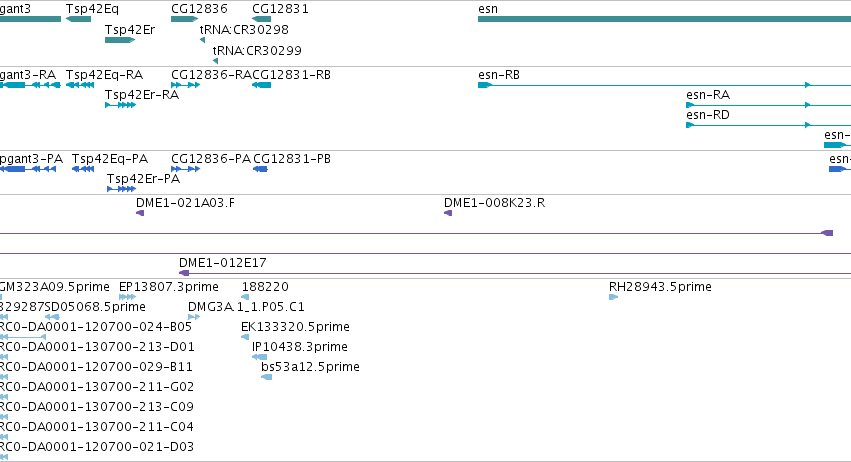Click the RC0-DA0001-130700-211-G02 label
Image resolution: width=851 pixels, height=462 pixels.
(x=97, y=387)
